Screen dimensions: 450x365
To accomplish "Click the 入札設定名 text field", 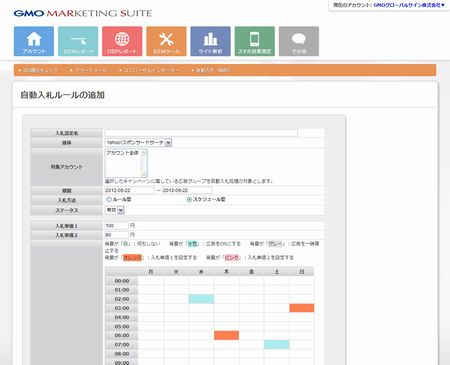I will pyautogui.click(x=201, y=133).
